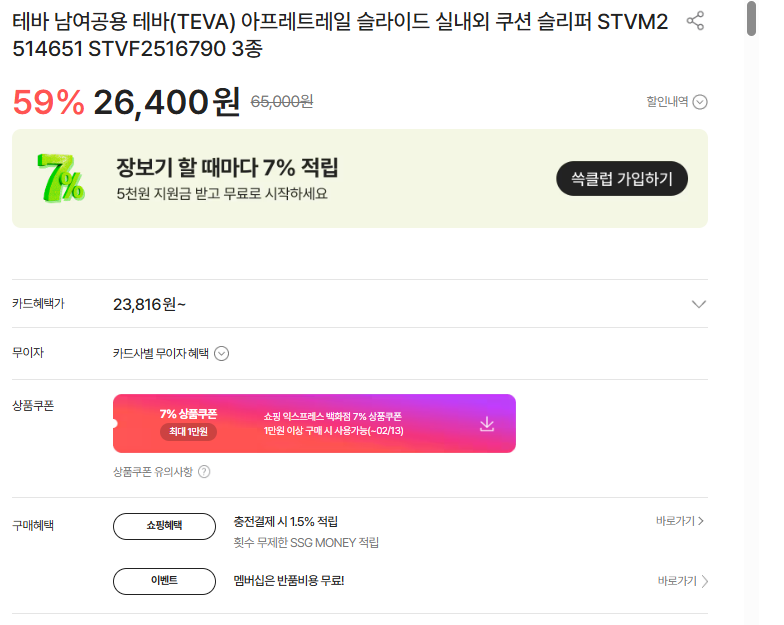Click the 23,816원~ card benefit price
This screenshot has width=784, height=625.
click(x=149, y=304)
